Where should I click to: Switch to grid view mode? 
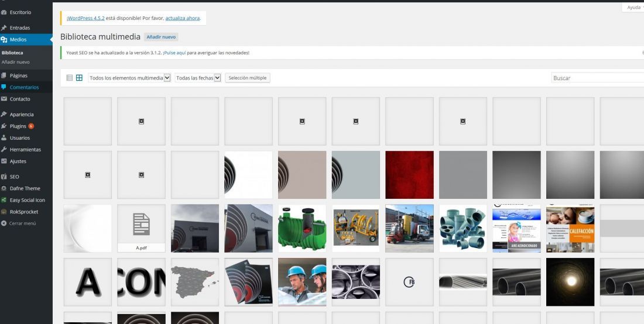79,78
